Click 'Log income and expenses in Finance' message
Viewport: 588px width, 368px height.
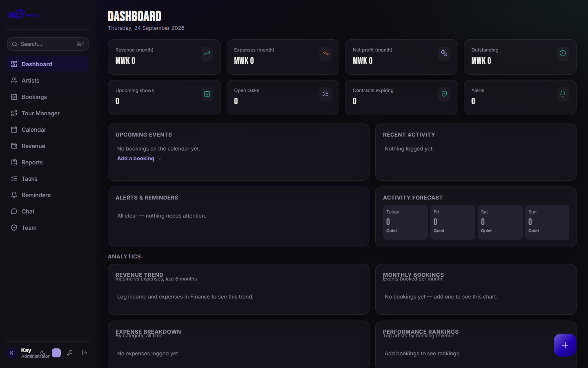tap(185, 297)
